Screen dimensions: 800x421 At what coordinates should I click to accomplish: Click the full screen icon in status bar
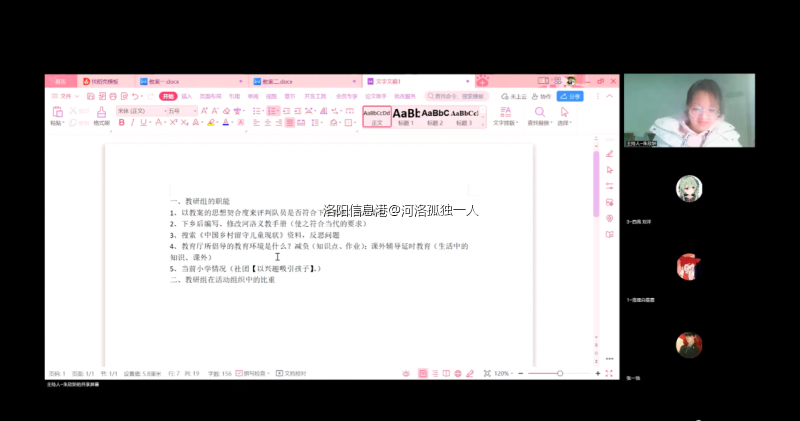(609, 374)
